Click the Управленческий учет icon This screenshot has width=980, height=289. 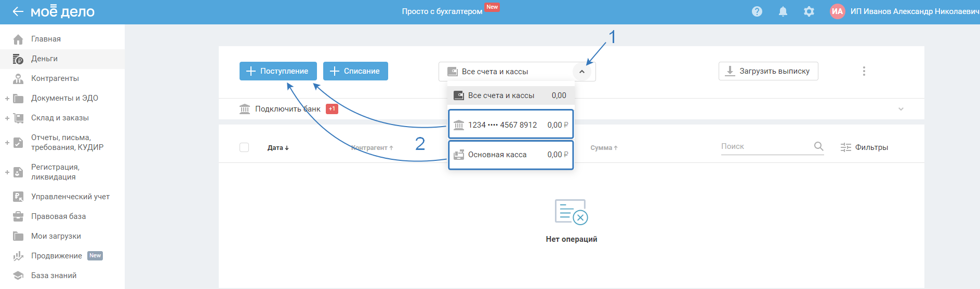(x=18, y=197)
